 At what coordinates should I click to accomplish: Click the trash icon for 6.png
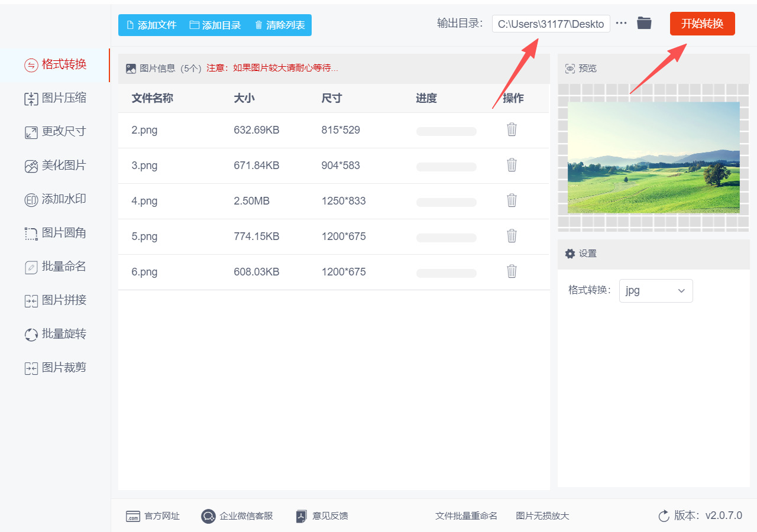512,271
